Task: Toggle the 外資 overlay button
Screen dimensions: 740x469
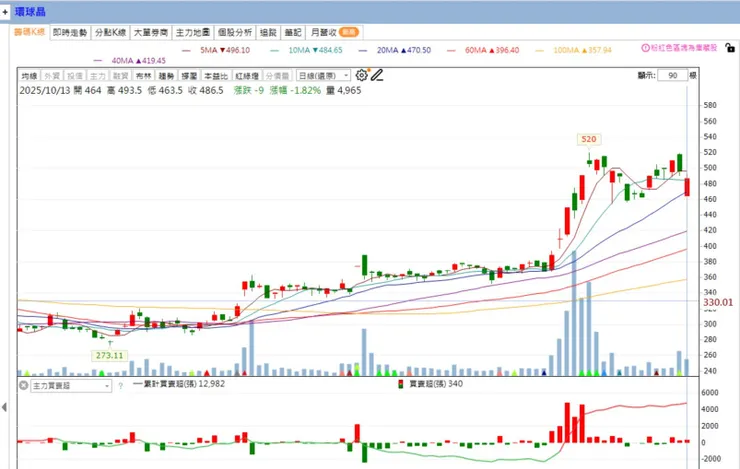Action: click(52, 75)
